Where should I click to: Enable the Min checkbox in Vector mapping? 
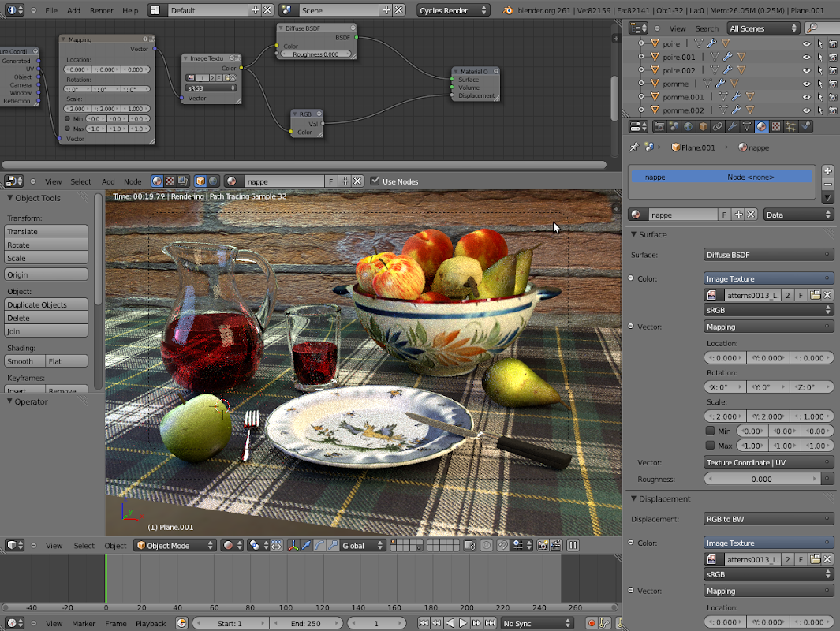pos(711,431)
